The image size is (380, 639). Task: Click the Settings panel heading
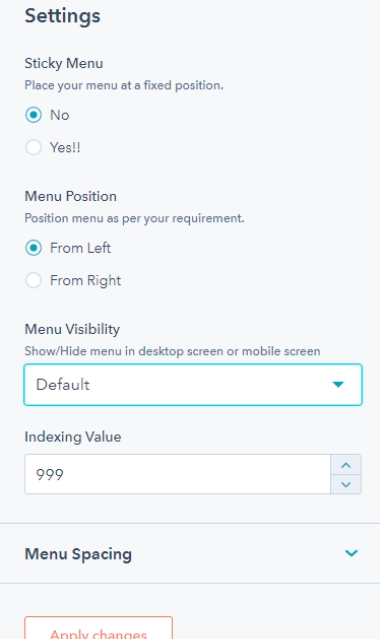[x=62, y=16]
